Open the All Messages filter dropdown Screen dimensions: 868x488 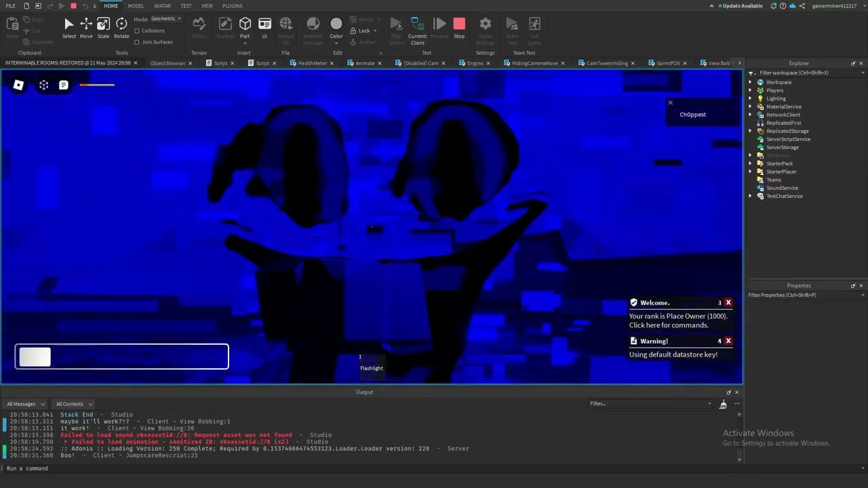(x=26, y=404)
